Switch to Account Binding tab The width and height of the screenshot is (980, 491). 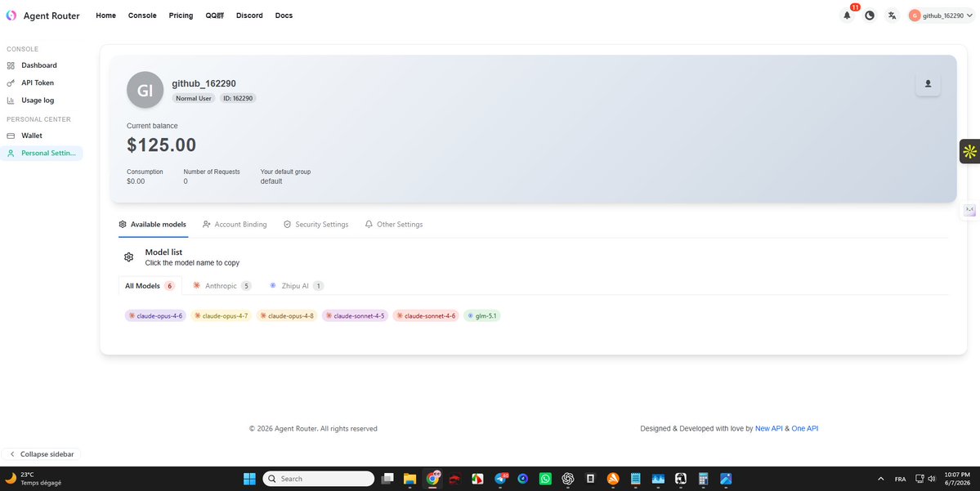pos(235,225)
